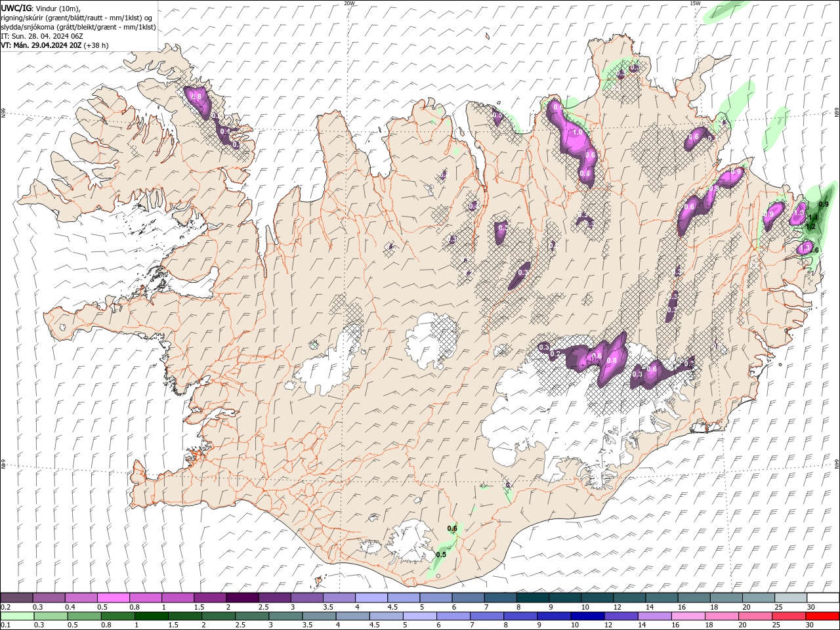This screenshot has width=840, height=630.
Task: Choose the upper legend swatch labeled 4
Action: pyautogui.click(x=371, y=598)
